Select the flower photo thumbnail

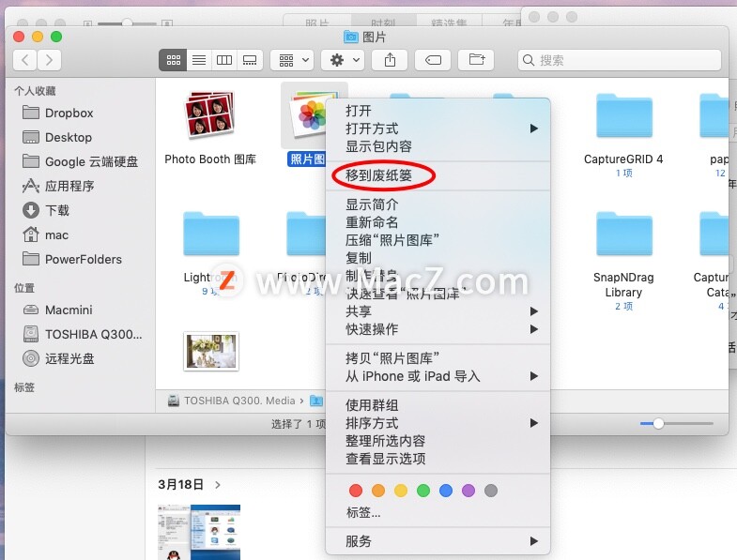coord(211,352)
